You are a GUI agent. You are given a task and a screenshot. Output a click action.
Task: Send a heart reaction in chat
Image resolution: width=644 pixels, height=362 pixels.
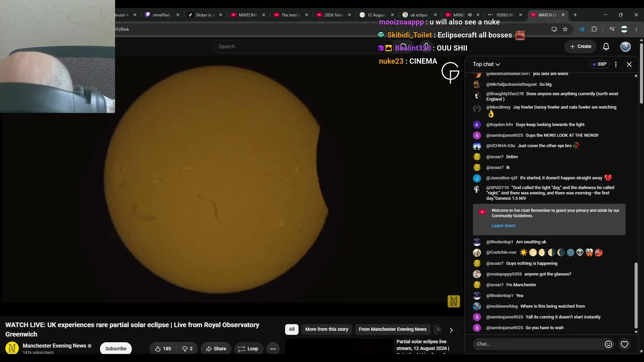click(x=624, y=344)
